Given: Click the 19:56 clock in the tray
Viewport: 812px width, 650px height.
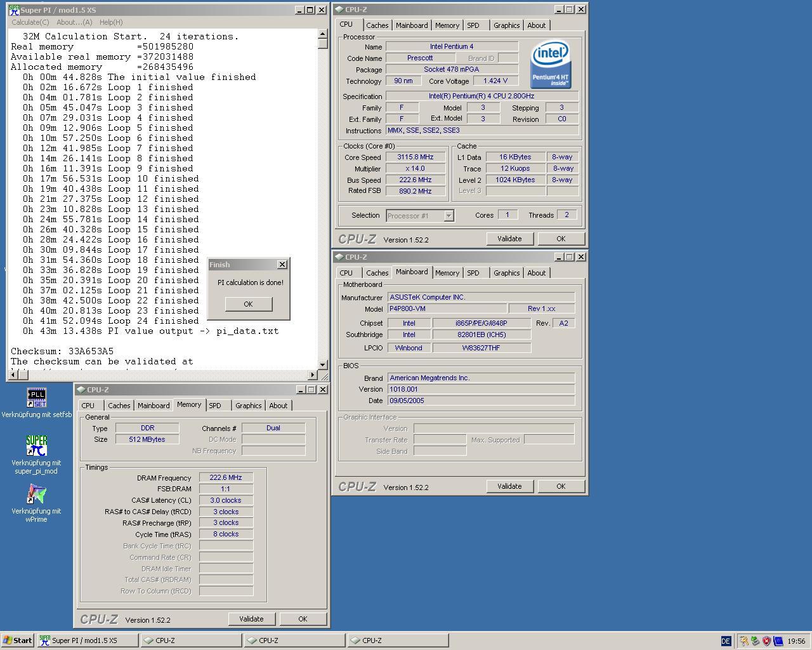Looking at the screenshot, I should (x=796, y=641).
